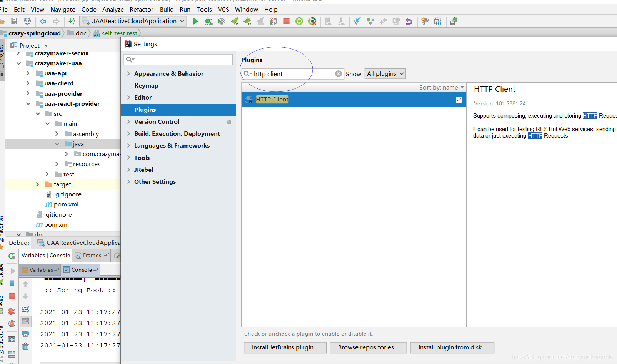Switch to Frames debug tab
Image resolution: width=617 pixels, height=364 pixels.
92,255
